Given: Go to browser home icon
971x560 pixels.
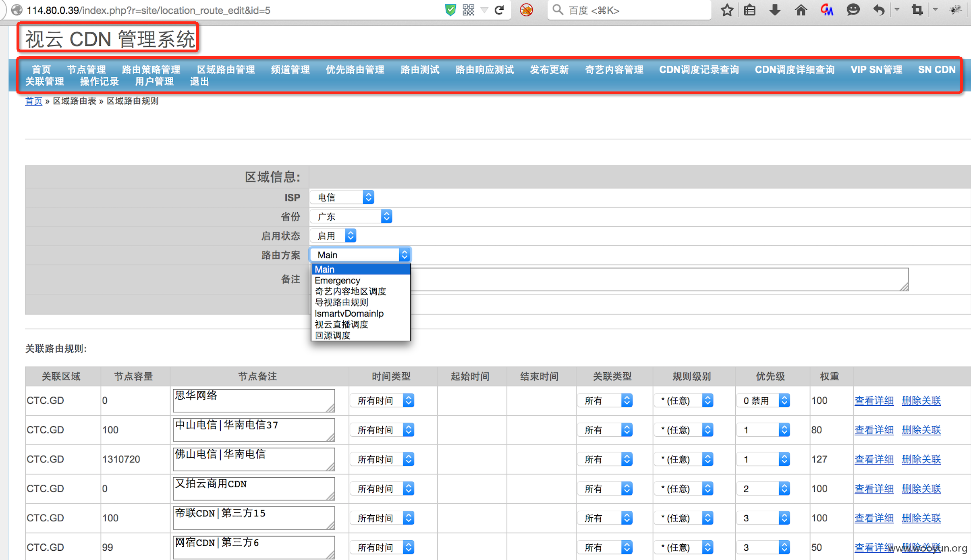Looking at the screenshot, I should pos(801,10).
